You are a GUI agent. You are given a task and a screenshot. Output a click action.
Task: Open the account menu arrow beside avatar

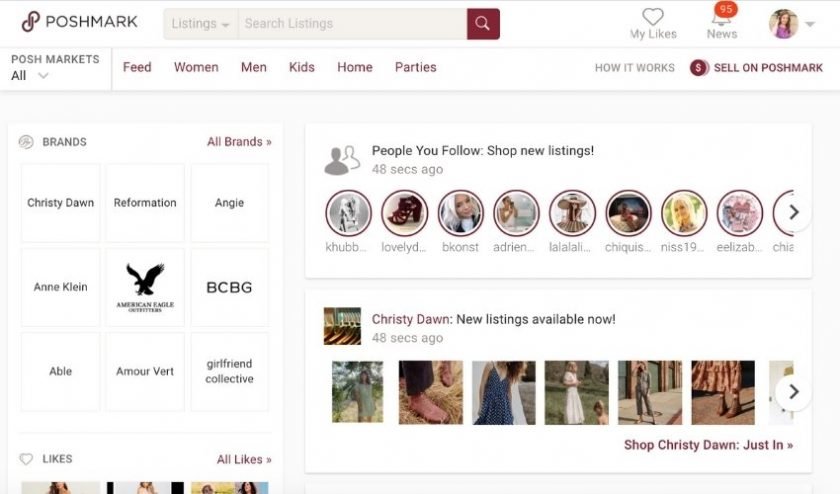[x=809, y=25]
